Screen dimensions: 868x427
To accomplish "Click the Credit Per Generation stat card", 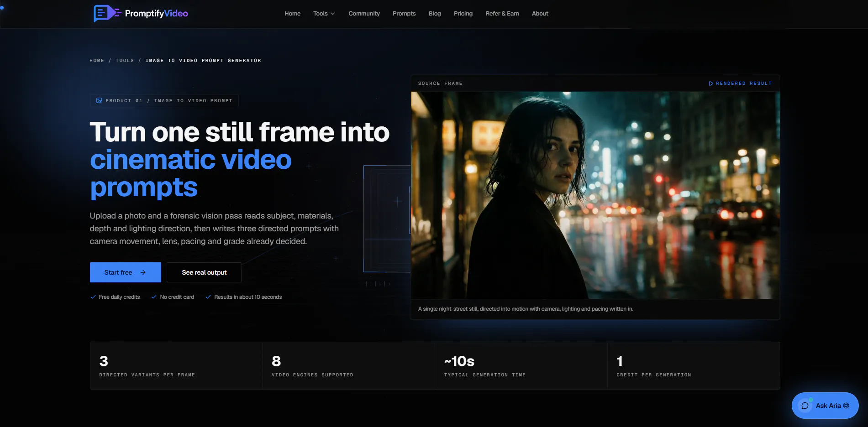I will pos(694,365).
